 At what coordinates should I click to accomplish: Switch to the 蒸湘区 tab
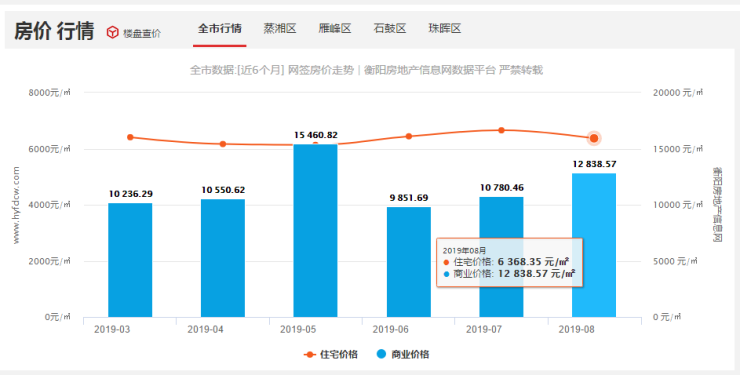[x=280, y=28]
